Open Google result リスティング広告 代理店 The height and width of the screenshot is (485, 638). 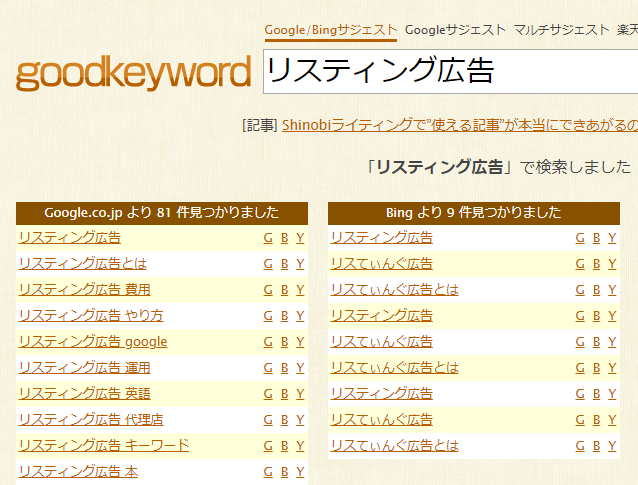(91, 419)
